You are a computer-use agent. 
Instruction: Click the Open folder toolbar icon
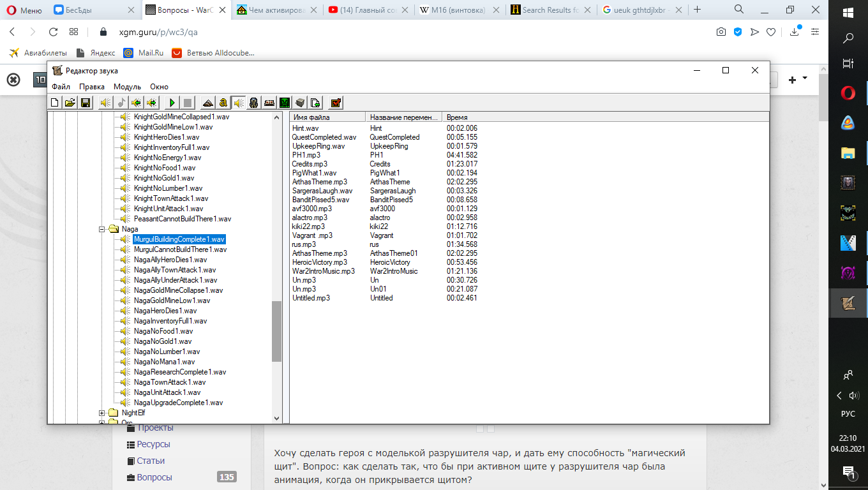[70, 102]
